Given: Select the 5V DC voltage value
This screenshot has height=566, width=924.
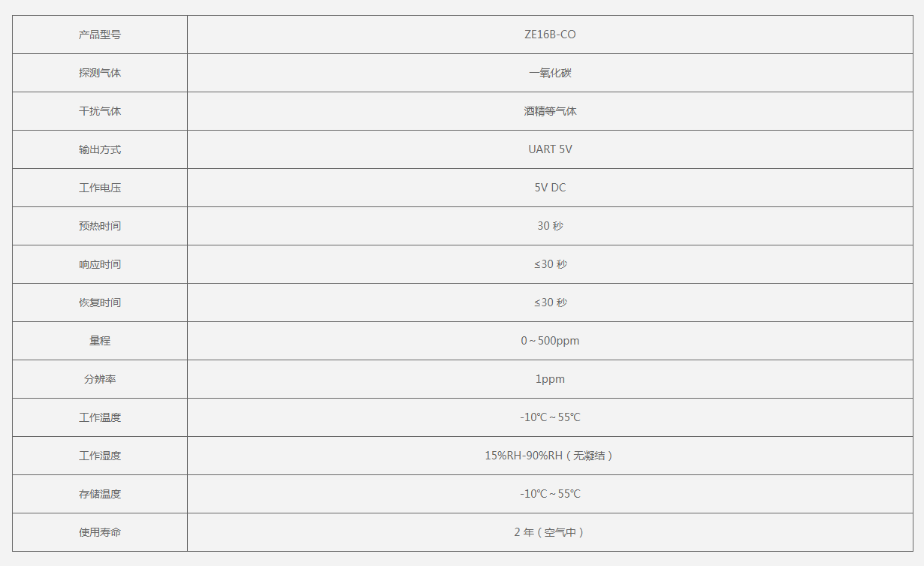Looking at the screenshot, I should tap(550, 188).
